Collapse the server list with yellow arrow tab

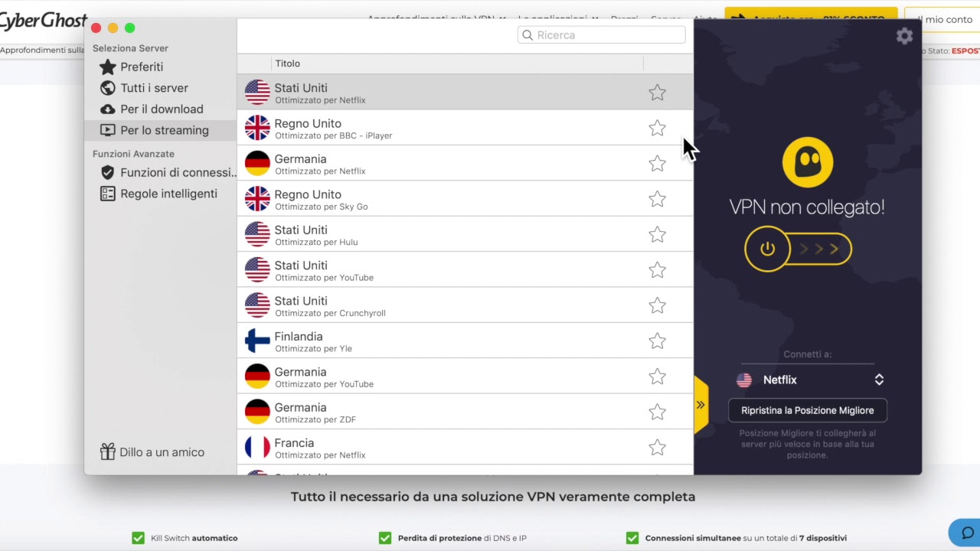pos(701,405)
